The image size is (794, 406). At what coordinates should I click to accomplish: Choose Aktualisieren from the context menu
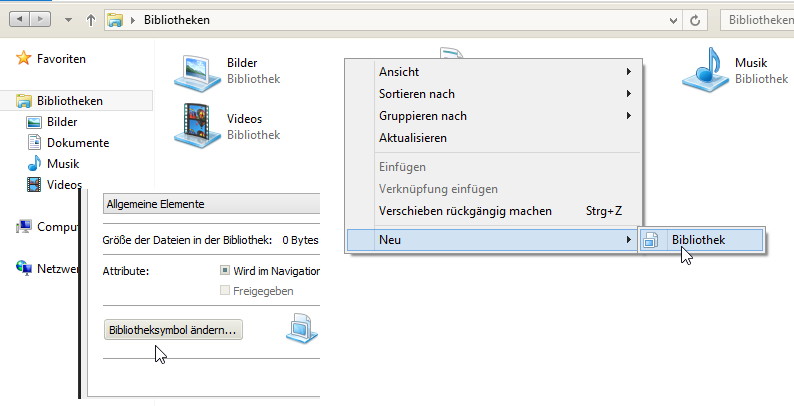(x=494, y=138)
